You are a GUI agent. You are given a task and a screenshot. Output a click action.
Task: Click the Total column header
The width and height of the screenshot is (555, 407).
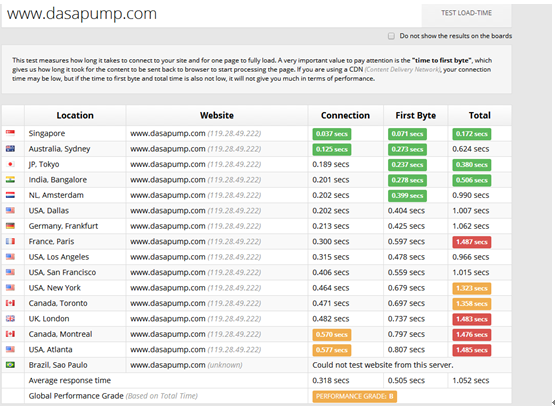pyautogui.click(x=480, y=115)
